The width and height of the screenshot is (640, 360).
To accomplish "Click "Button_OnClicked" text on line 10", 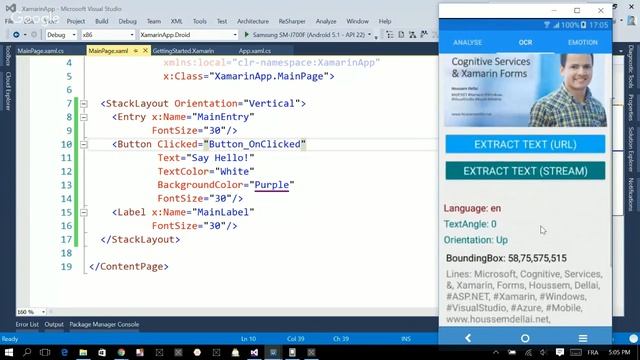I will [x=255, y=144].
